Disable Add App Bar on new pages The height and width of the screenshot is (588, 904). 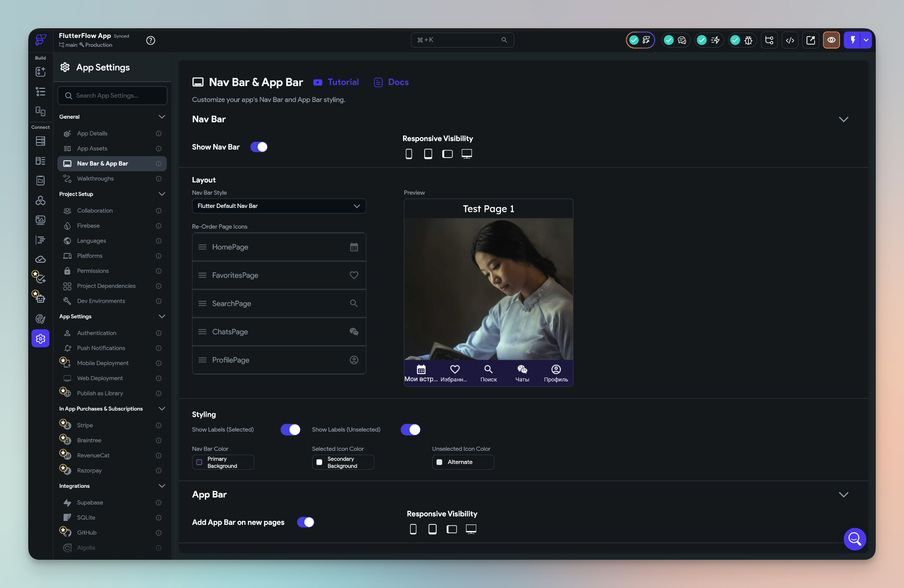(x=305, y=522)
